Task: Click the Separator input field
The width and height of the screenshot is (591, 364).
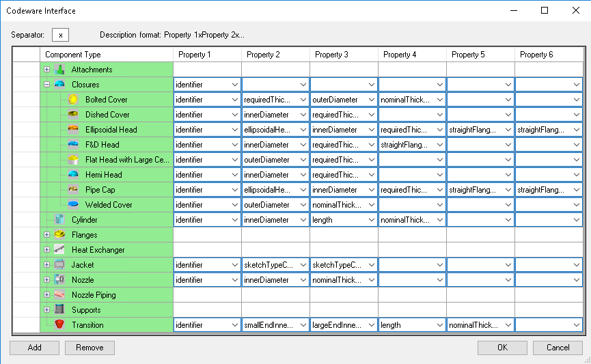Action: 60,35
